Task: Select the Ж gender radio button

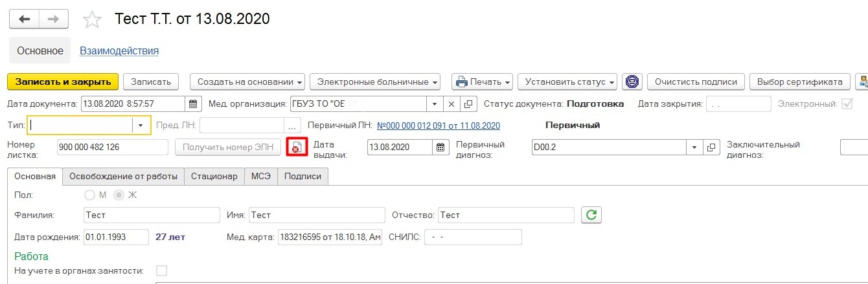Action: point(119,195)
